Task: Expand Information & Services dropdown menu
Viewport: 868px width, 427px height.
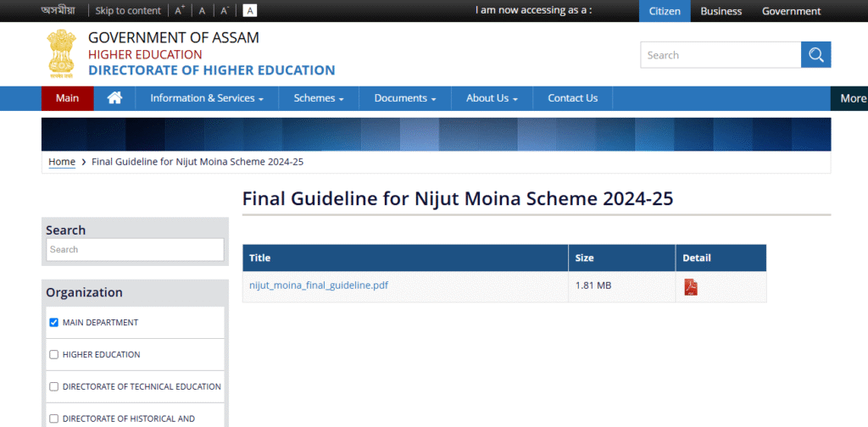Action: [x=207, y=98]
